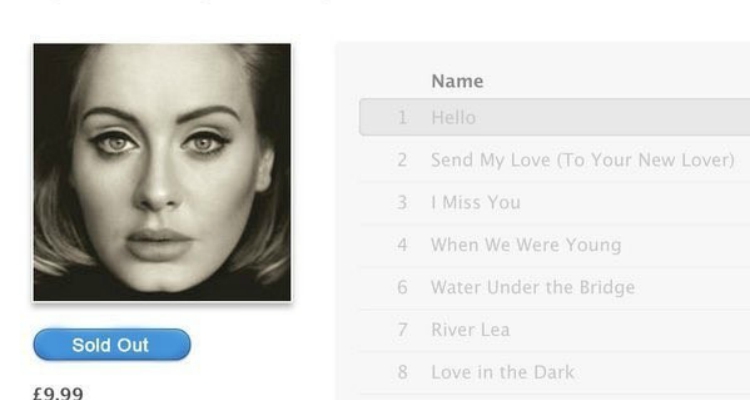Click the blue Sold Out button
The width and height of the screenshot is (750, 400).
(112, 344)
